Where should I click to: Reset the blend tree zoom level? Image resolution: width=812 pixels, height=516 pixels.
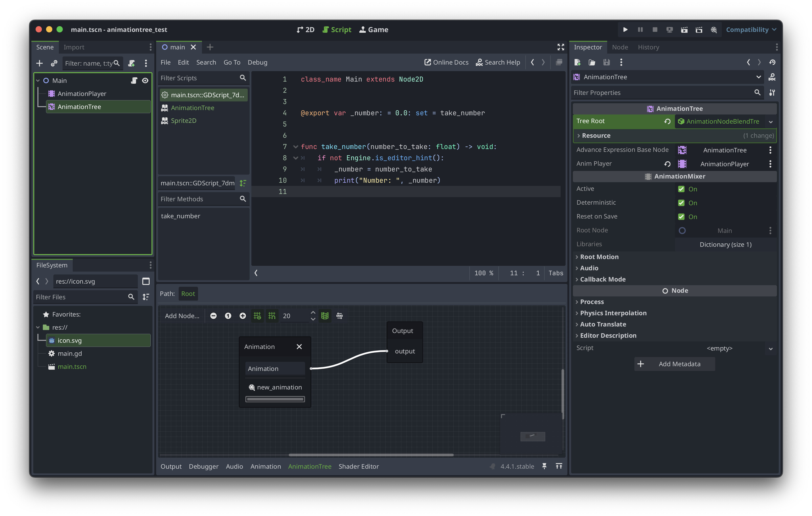(228, 316)
